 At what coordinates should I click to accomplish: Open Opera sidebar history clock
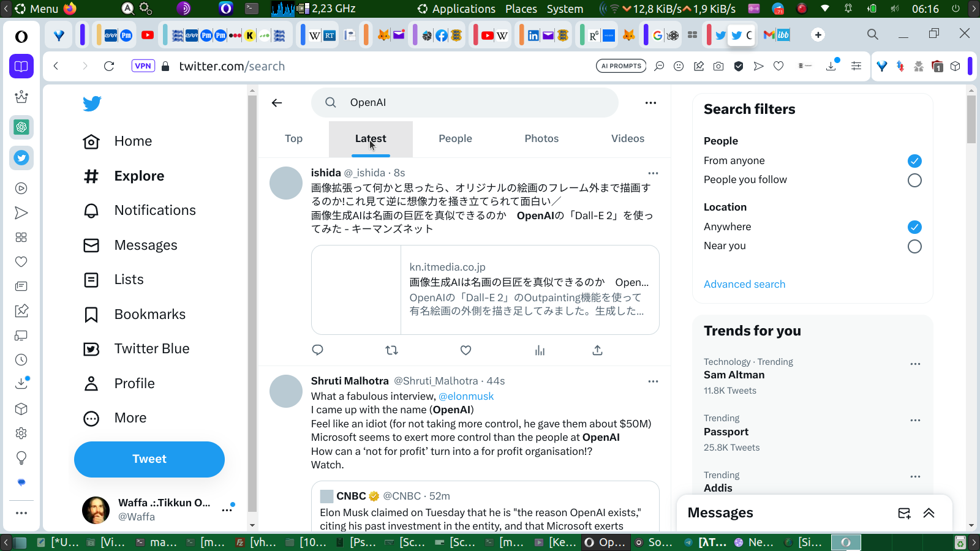click(x=21, y=360)
